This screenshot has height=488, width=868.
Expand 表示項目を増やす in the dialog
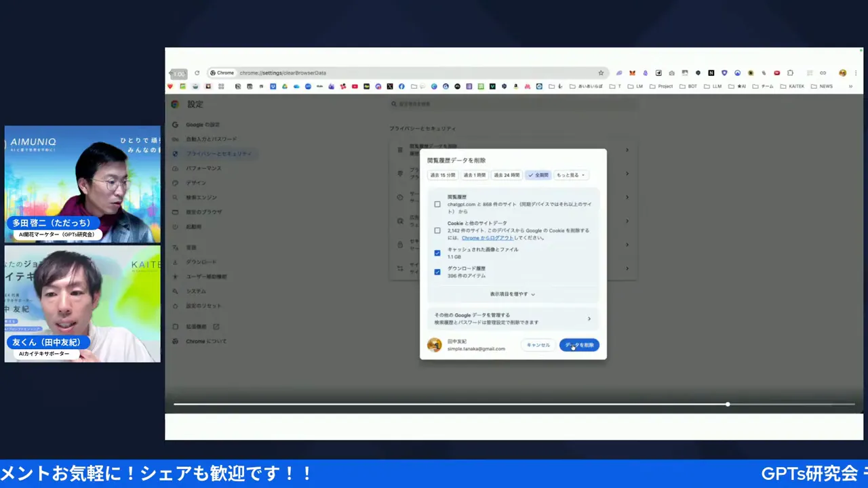coord(513,293)
